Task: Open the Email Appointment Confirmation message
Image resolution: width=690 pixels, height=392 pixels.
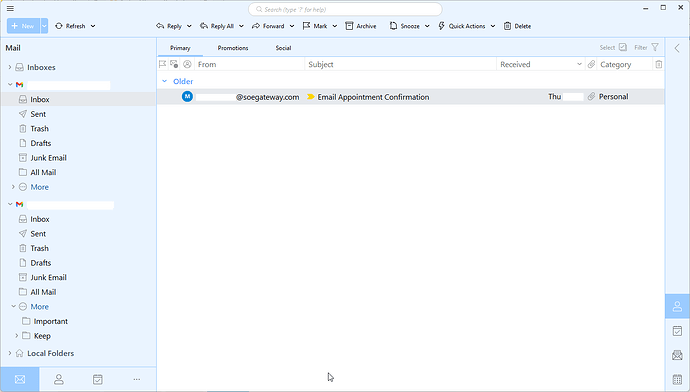Action: (411, 97)
